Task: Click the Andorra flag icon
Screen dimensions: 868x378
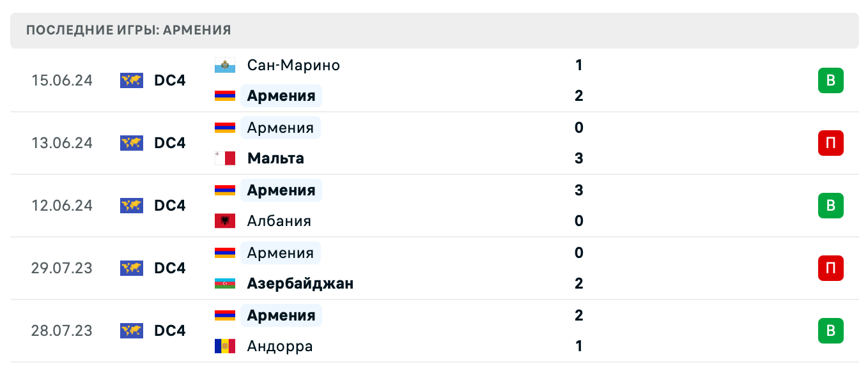Action: pyautogui.click(x=225, y=346)
